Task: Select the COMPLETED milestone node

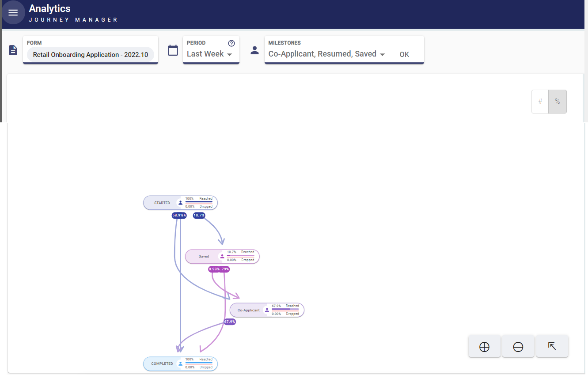Action: pos(180,364)
